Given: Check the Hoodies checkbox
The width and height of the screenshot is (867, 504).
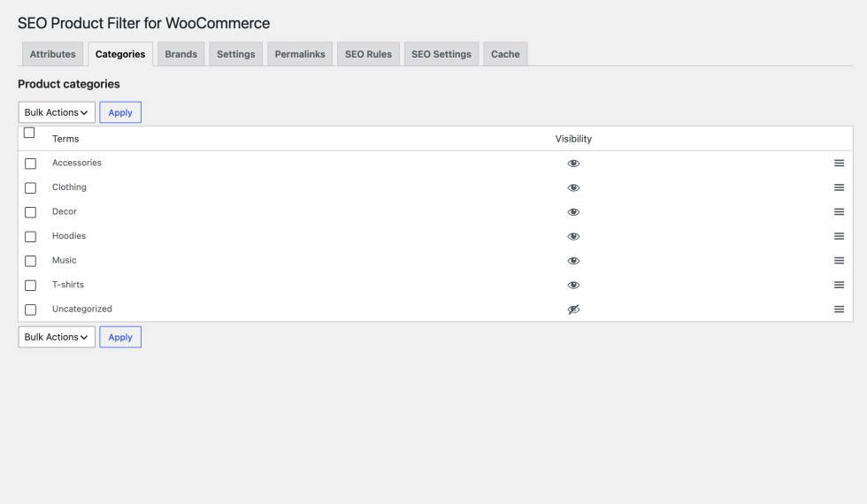Looking at the screenshot, I should click(30, 237).
